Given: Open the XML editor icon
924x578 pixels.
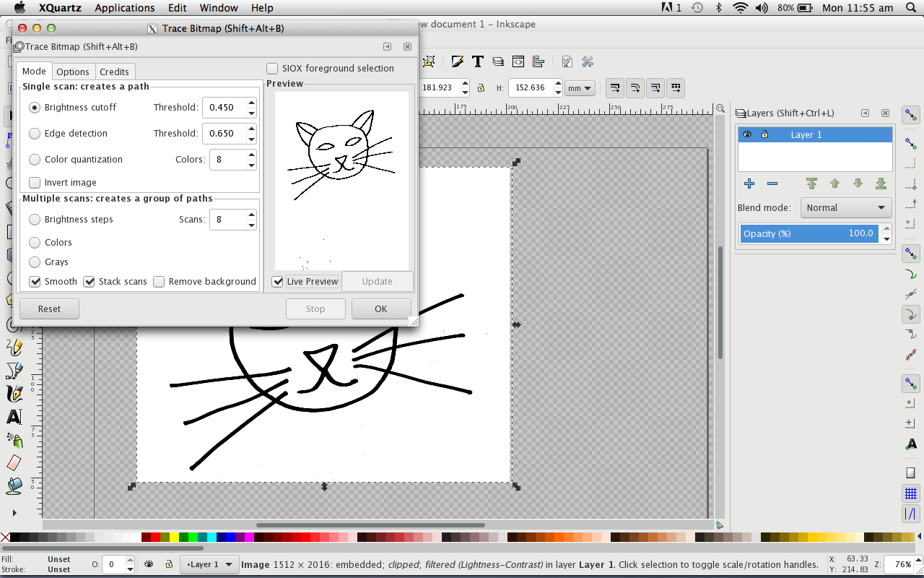Looking at the screenshot, I should pos(518,61).
